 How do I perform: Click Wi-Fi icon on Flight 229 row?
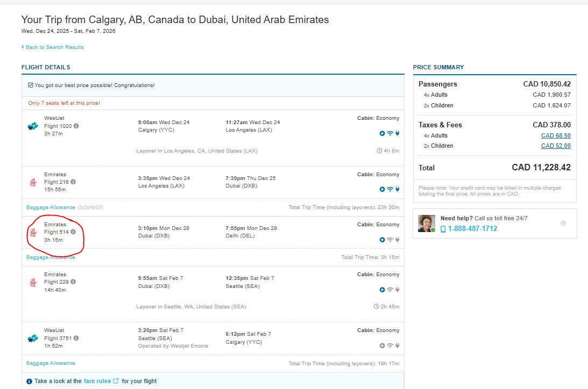(x=390, y=290)
